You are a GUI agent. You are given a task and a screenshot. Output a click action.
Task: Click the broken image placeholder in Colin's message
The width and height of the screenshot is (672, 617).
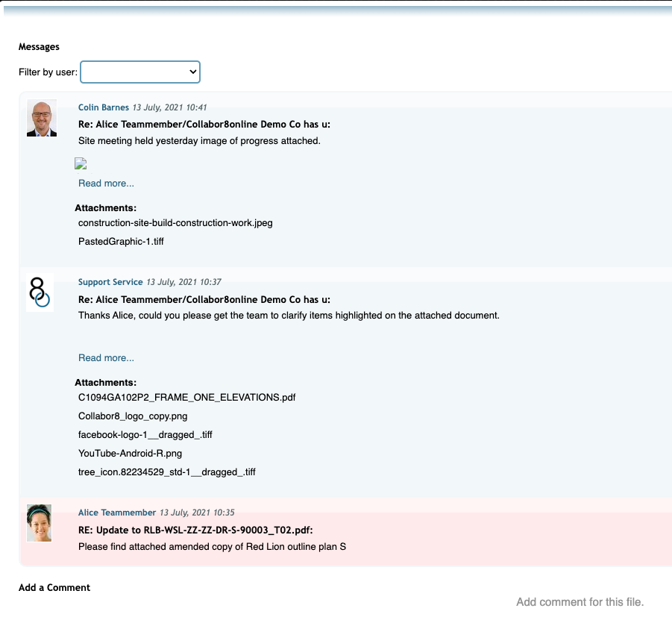coord(81,163)
